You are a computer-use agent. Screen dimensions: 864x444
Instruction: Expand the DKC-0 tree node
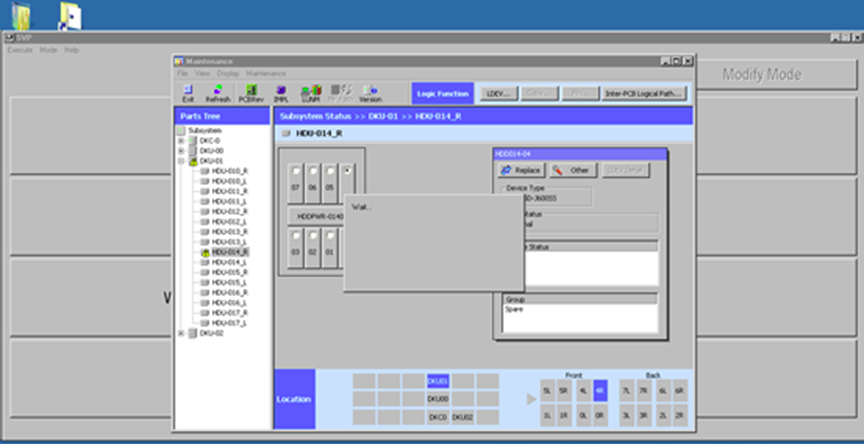(x=181, y=141)
